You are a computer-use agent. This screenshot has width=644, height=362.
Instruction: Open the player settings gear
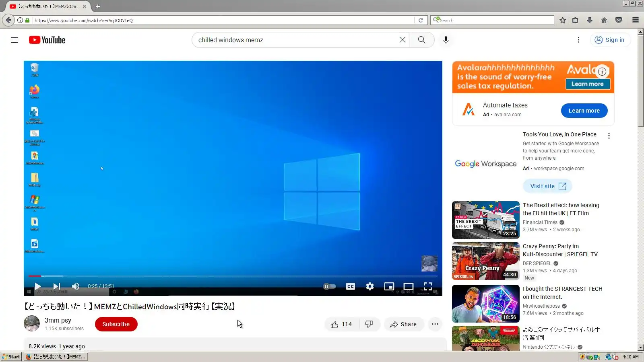point(370,286)
